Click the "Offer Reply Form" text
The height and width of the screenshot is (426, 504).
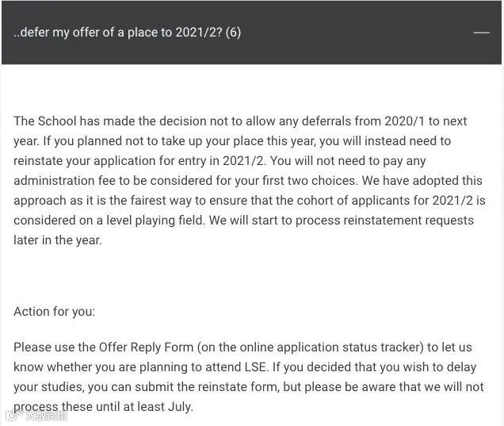pos(146,347)
